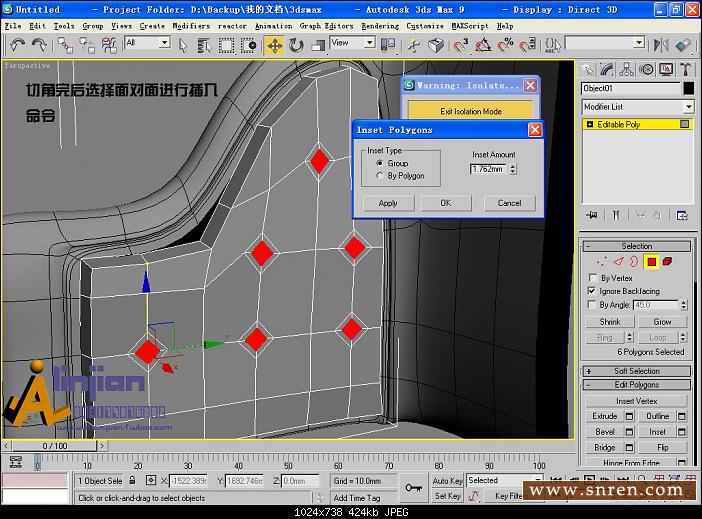This screenshot has height=519, width=702.
Task: Click the key icon for Set Keys
Action: 413,487
